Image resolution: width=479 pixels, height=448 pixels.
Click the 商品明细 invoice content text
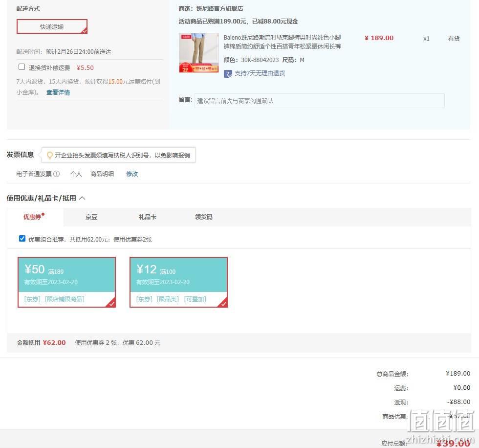coord(102,174)
